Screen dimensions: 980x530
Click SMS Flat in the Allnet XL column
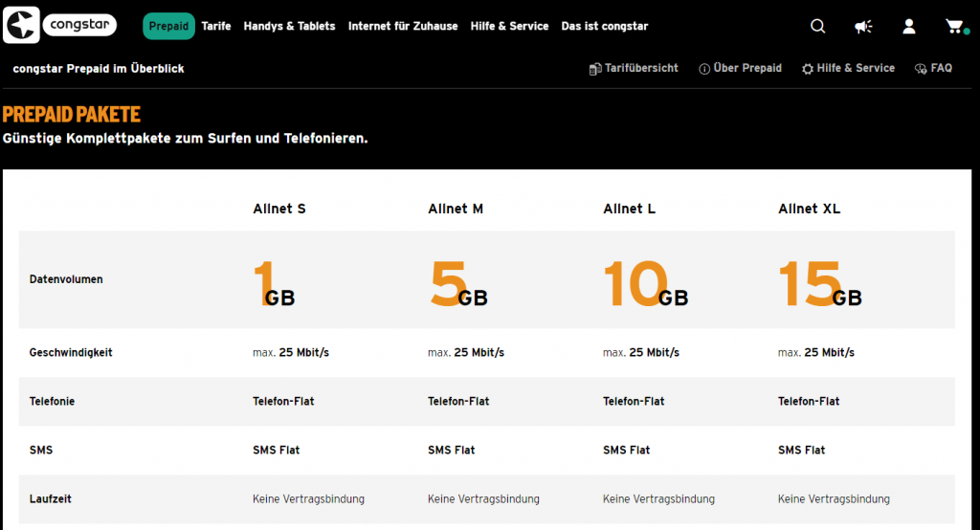pos(801,450)
